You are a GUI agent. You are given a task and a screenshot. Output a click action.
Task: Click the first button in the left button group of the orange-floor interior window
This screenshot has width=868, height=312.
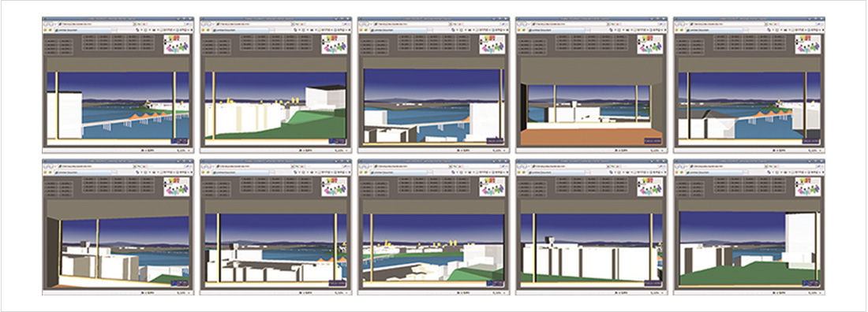pyautogui.click(x=524, y=41)
